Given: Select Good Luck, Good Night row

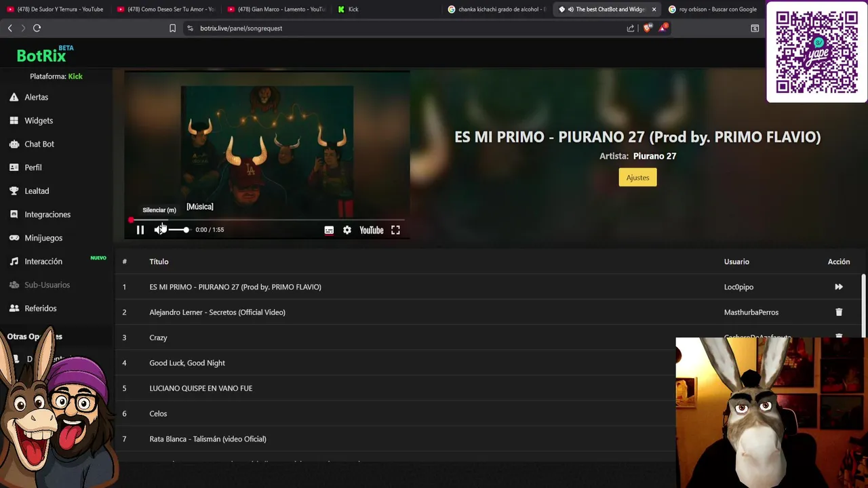Looking at the screenshot, I should [x=395, y=363].
